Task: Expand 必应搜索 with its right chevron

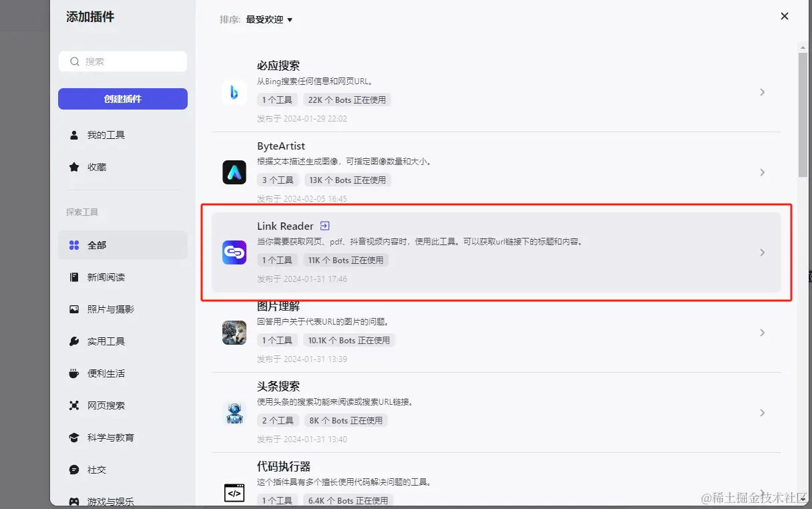Action: pos(762,92)
